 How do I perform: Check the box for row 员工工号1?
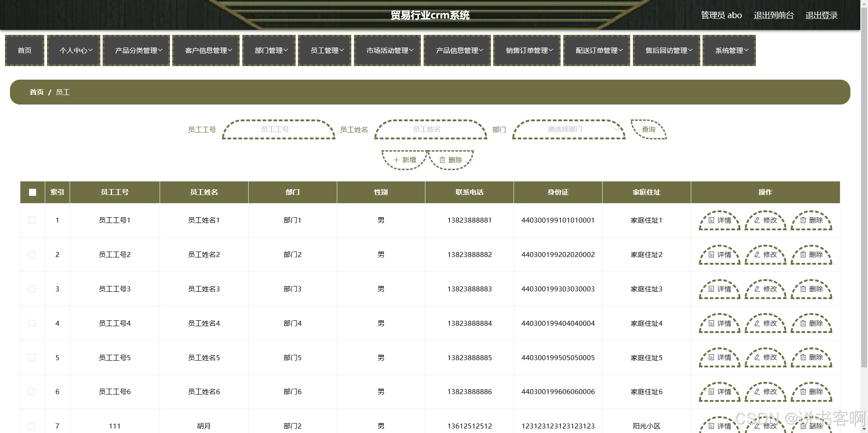(32, 220)
